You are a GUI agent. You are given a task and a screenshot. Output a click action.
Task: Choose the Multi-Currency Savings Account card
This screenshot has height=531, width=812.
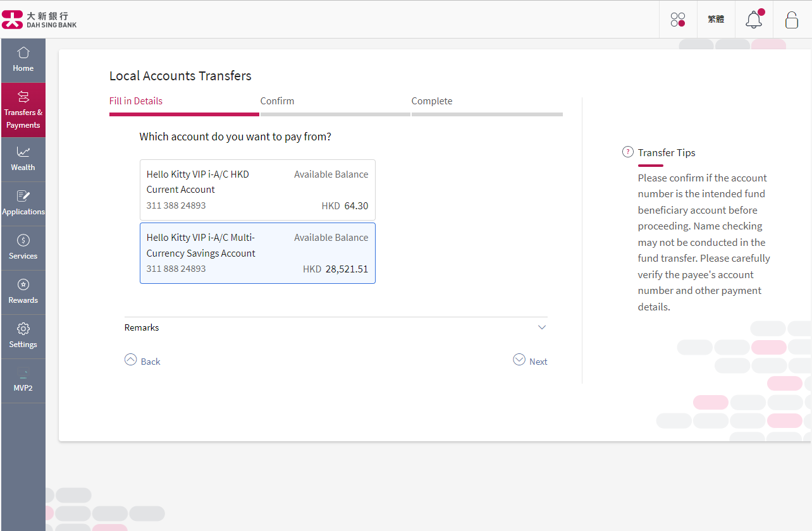(257, 253)
